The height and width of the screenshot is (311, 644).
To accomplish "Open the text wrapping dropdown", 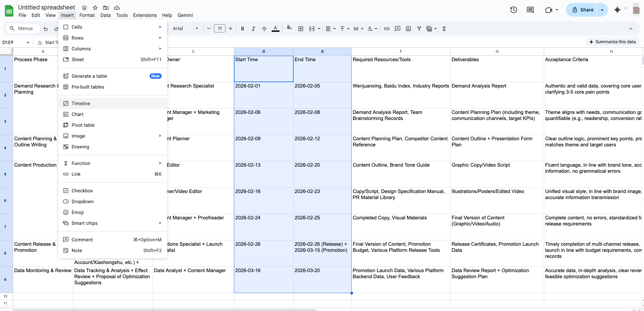I will 358,29.
